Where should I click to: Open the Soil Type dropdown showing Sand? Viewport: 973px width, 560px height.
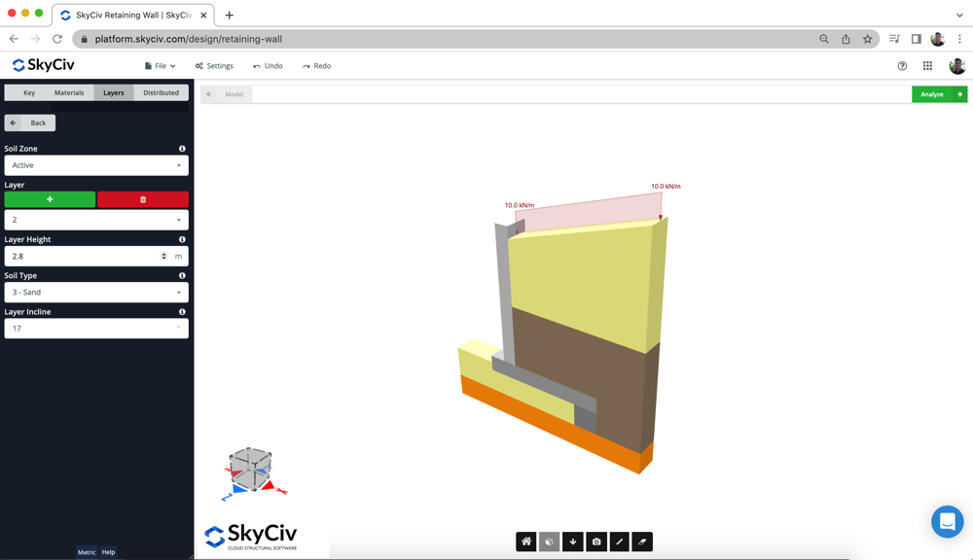click(x=95, y=292)
